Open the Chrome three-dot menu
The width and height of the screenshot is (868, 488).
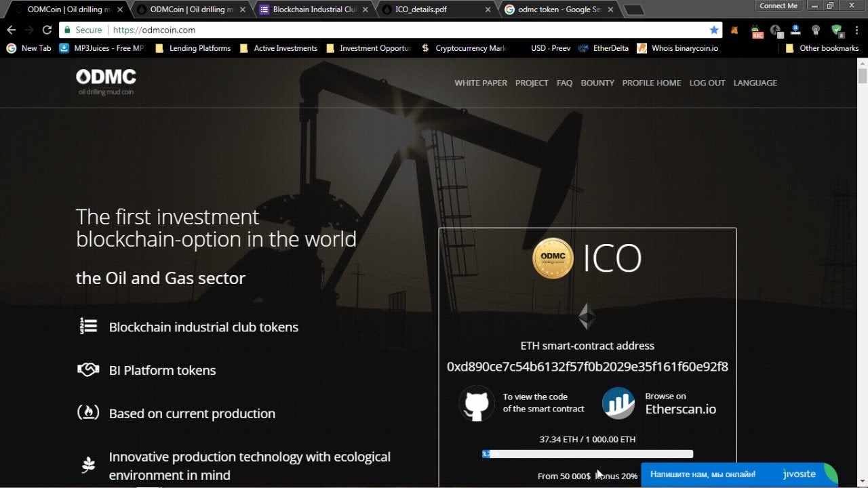pyautogui.click(x=856, y=30)
